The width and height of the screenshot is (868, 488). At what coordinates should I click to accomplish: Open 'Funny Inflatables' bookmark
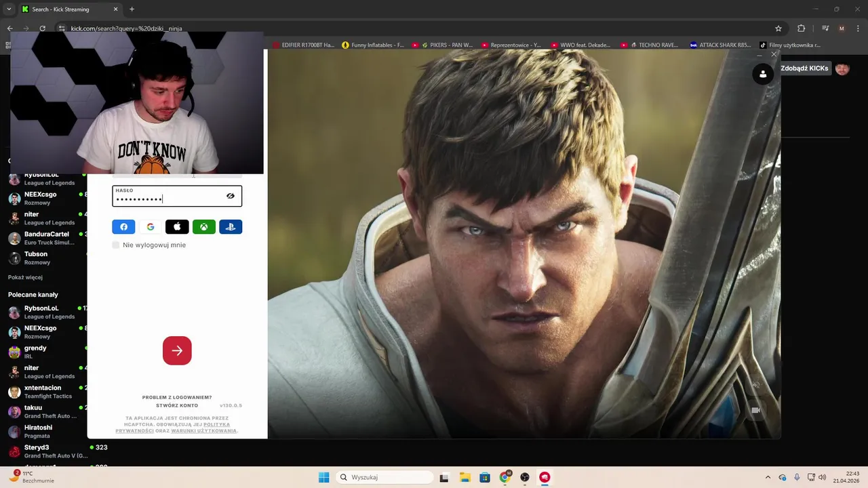[373, 45]
